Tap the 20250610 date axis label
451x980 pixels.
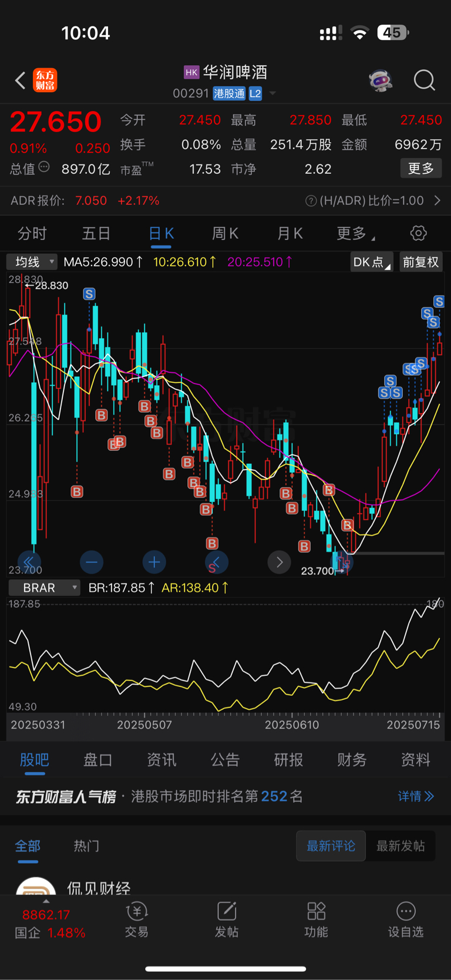tap(292, 725)
